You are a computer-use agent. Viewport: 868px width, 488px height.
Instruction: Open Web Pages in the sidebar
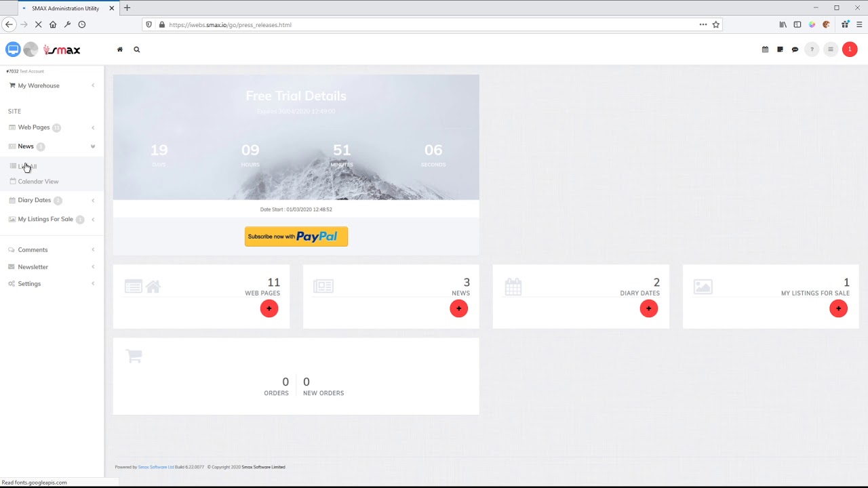[34, 127]
